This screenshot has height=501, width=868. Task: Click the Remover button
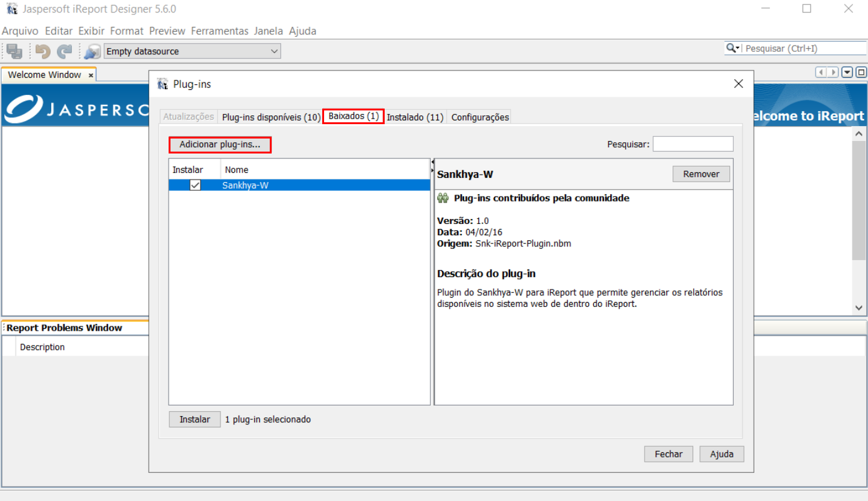coord(701,174)
